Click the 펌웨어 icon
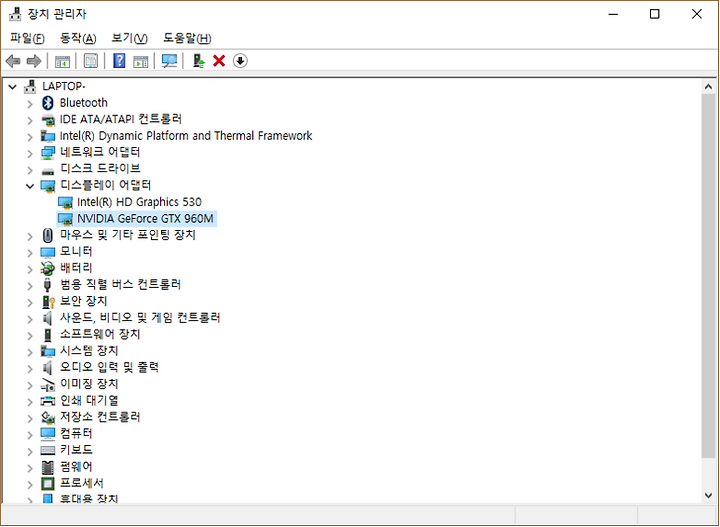 [x=48, y=467]
